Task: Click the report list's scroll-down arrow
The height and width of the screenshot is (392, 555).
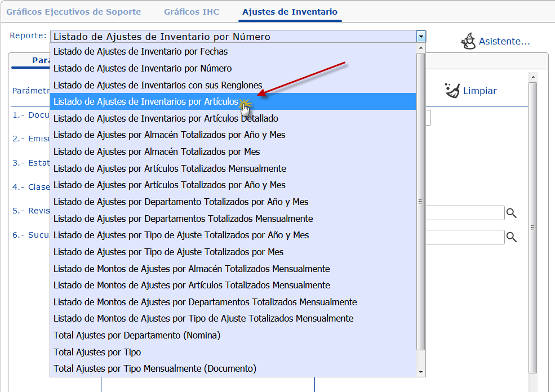Action: tap(420, 372)
